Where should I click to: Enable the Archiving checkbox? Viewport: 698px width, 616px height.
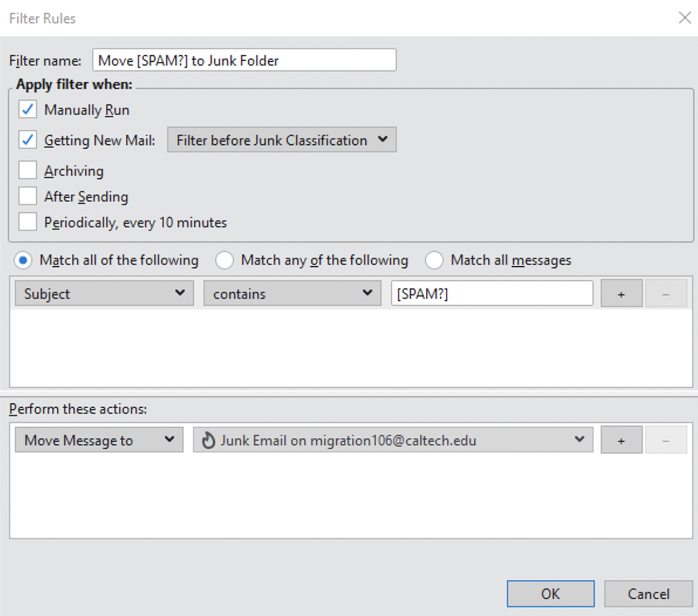(x=28, y=170)
